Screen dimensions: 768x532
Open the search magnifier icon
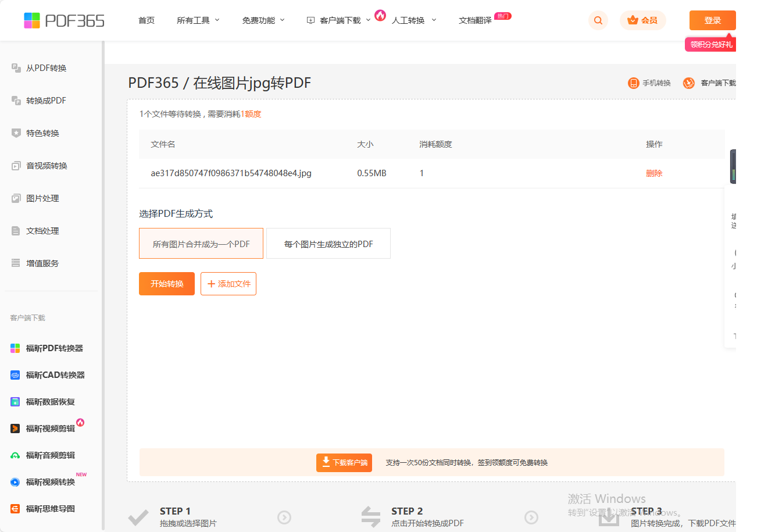598,20
